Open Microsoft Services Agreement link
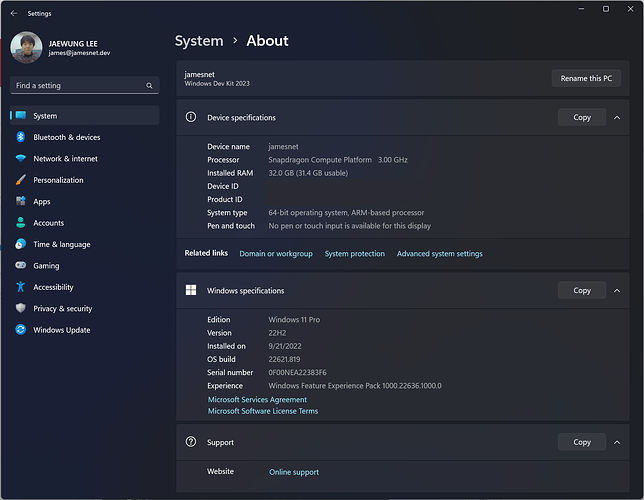The height and width of the screenshot is (500, 644). click(257, 399)
